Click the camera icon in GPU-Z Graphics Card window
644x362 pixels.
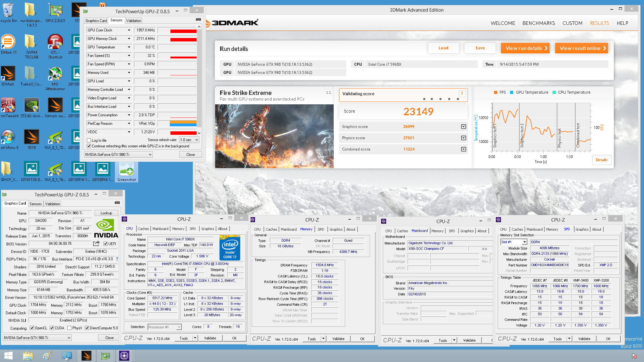pos(117,203)
